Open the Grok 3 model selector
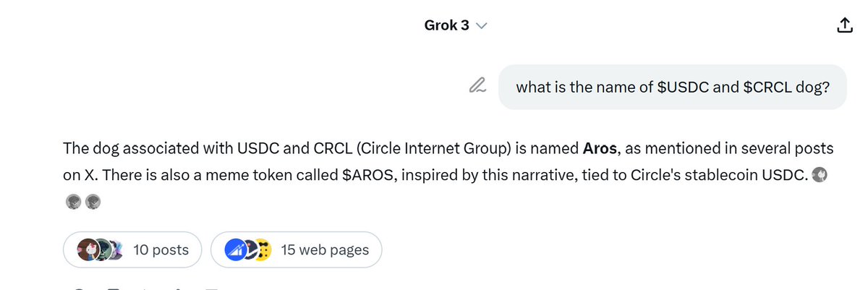Screen dimensions: 868x290 point(456,25)
